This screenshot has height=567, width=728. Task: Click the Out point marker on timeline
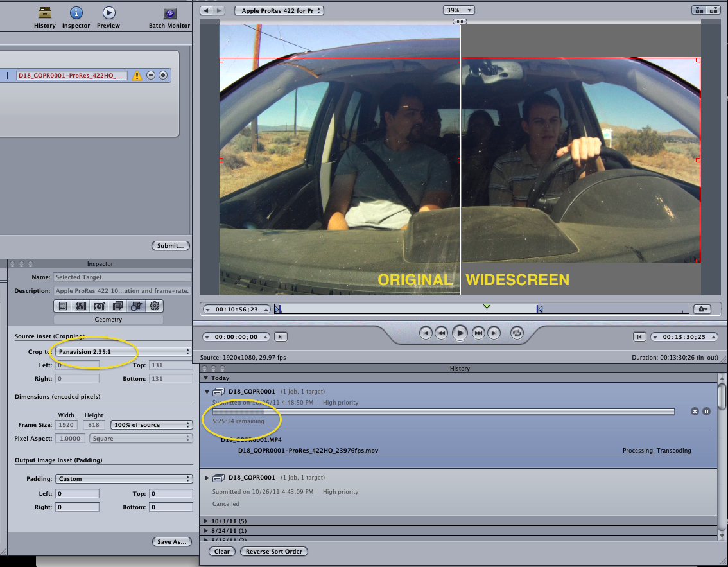point(539,310)
